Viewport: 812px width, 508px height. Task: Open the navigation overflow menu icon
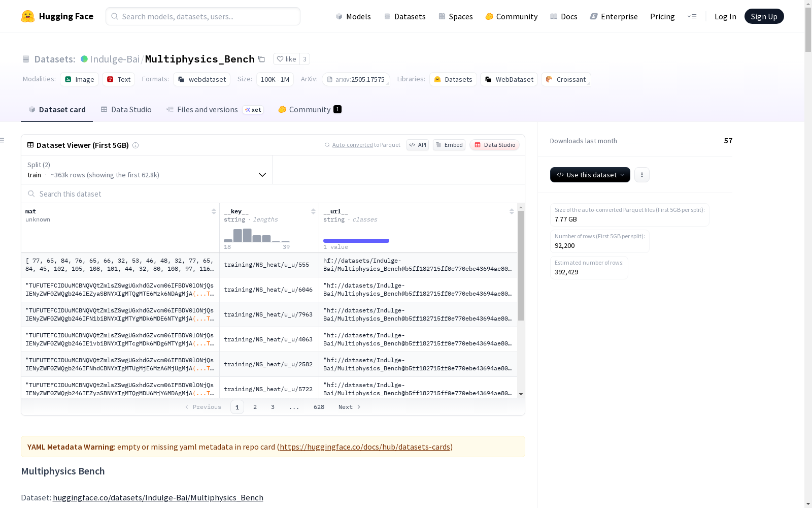coord(692,16)
